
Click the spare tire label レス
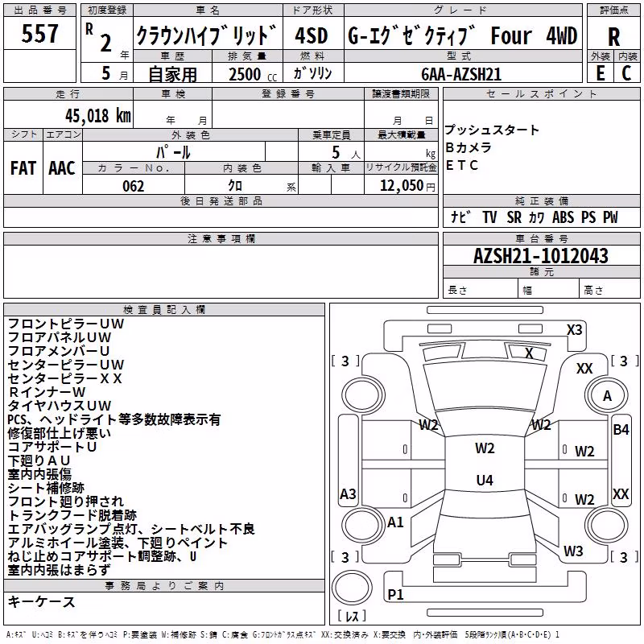coord(352,616)
